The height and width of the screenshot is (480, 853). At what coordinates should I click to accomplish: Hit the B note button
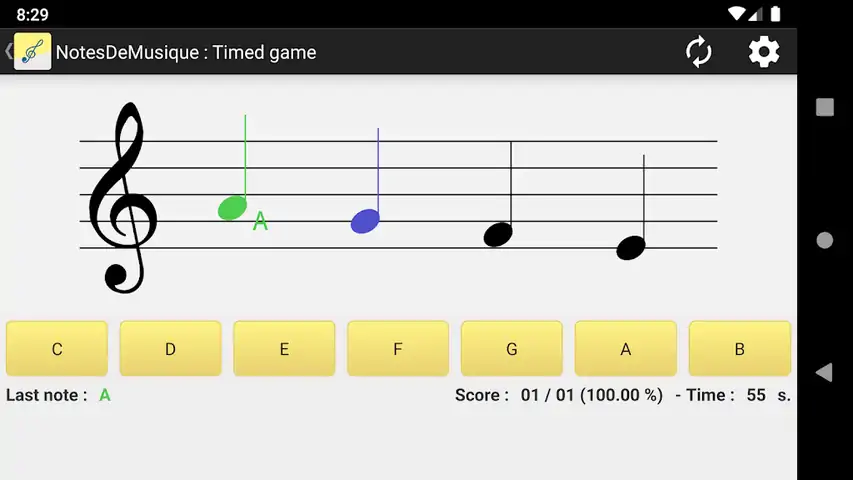(x=739, y=349)
